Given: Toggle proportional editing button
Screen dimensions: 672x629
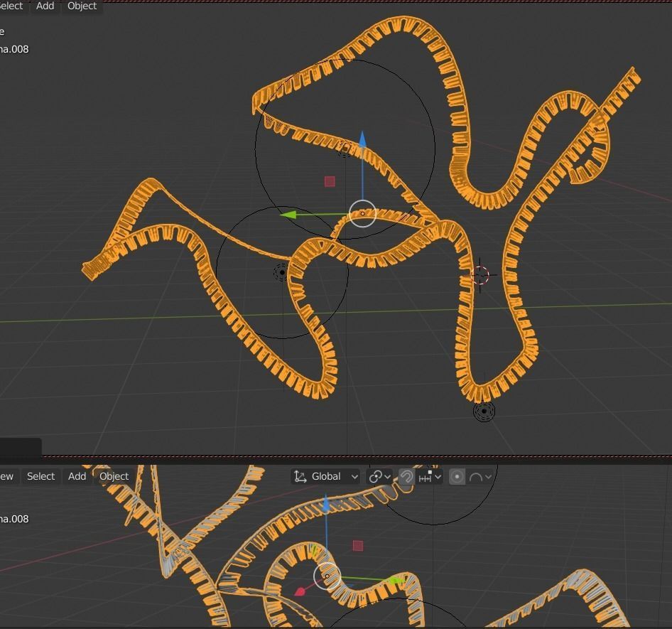Looking at the screenshot, I should (457, 477).
